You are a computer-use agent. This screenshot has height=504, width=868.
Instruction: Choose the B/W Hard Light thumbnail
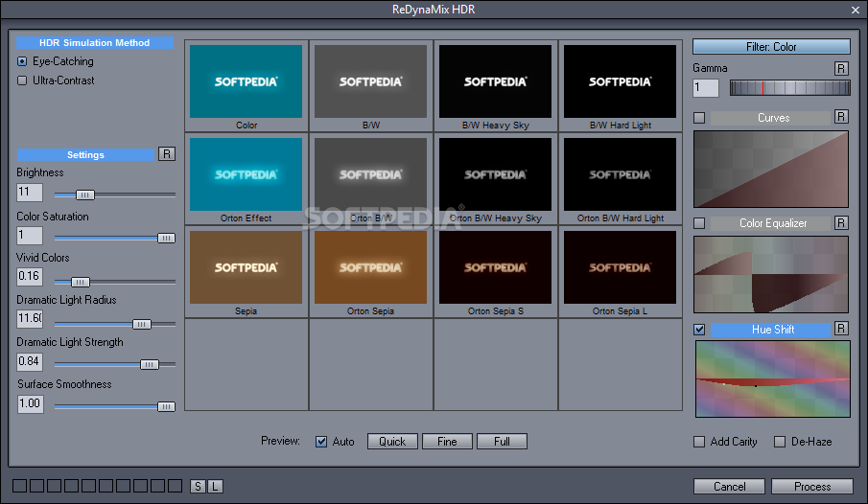tap(620, 81)
